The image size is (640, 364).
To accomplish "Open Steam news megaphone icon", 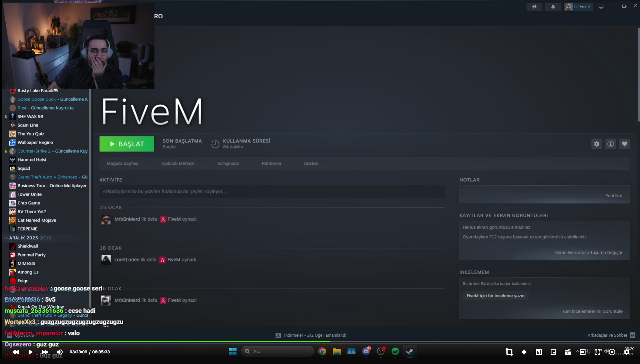I will (534, 7).
